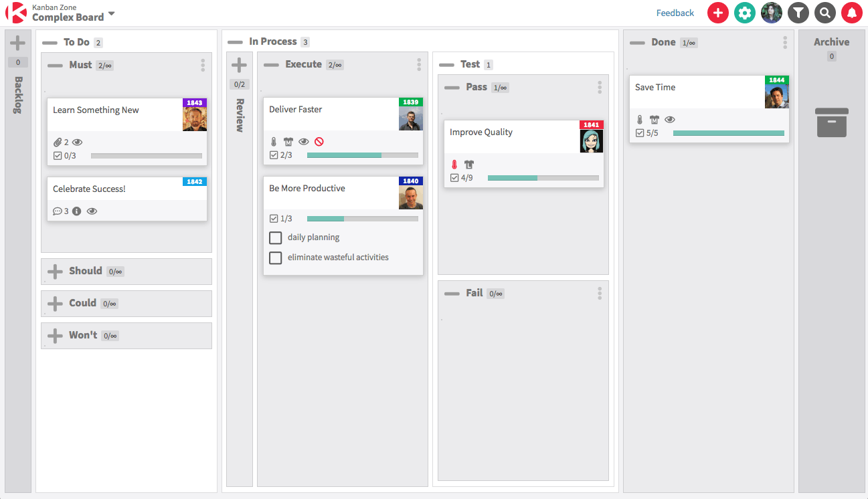Click the filter funnel icon in the top bar
This screenshot has height=499, width=868.
pyautogui.click(x=798, y=13)
